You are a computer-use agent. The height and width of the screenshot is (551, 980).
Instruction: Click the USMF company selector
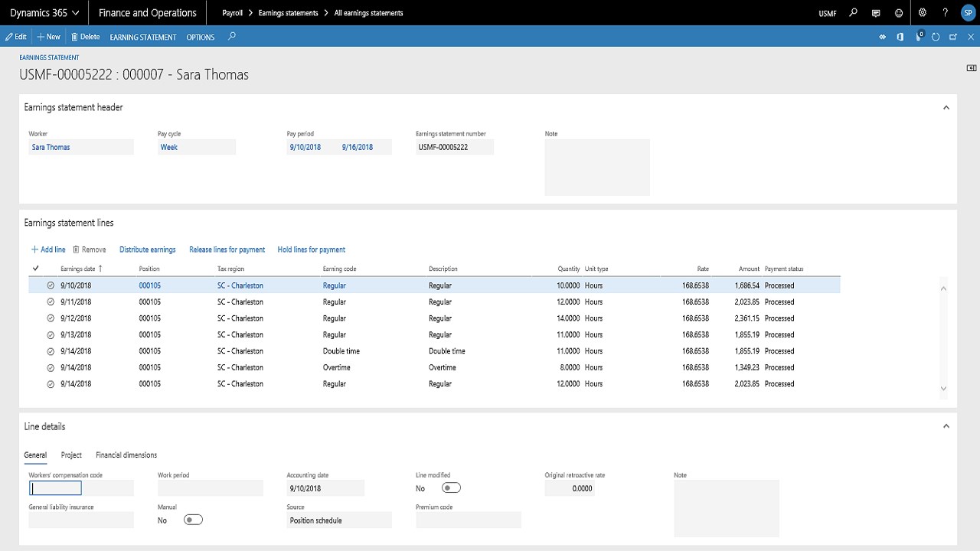(x=828, y=13)
